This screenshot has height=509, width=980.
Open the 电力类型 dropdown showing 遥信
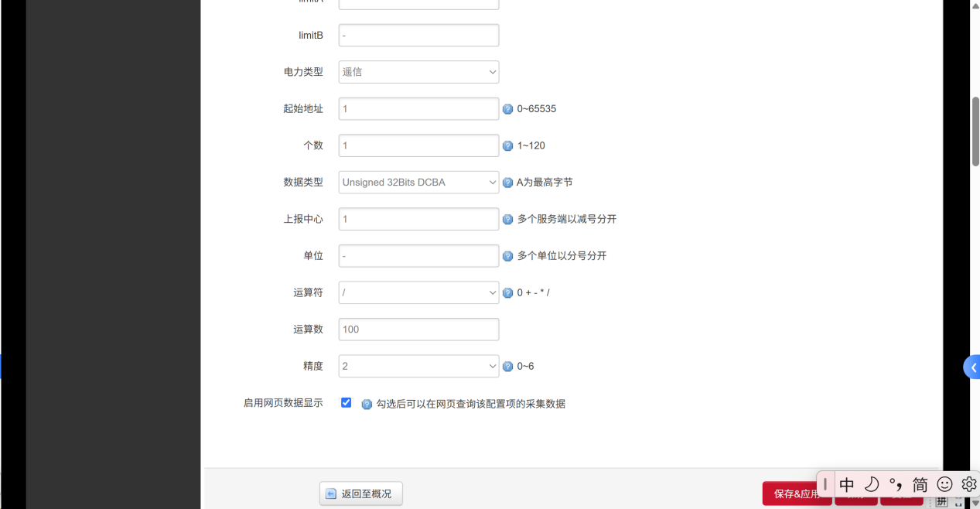pos(418,71)
